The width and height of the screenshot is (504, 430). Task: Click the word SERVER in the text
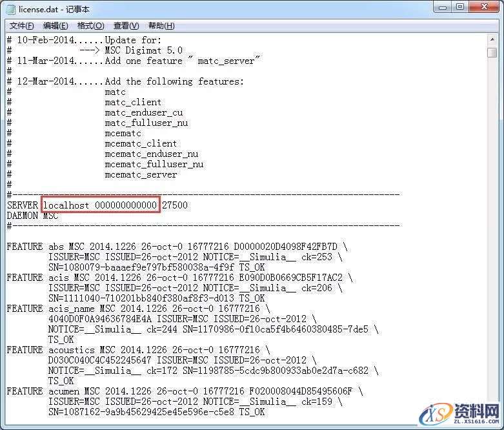pos(23,205)
